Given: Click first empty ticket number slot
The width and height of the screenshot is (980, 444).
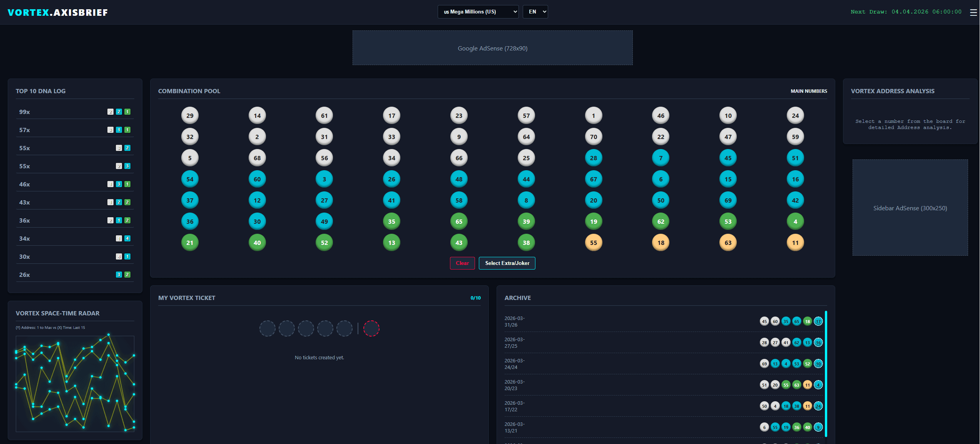Looking at the screenshot, I should point(267,328).
